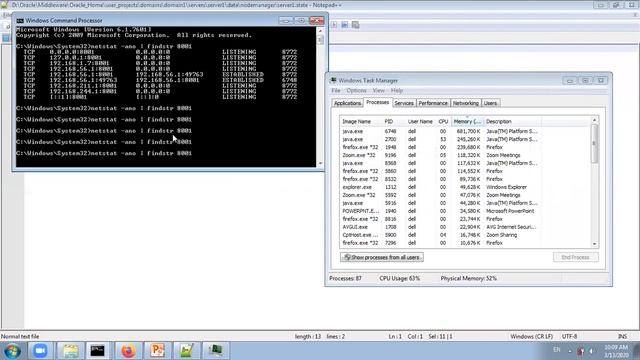The image size is (640, 360).
Task: Click the End Process button
Action: point(576,258)
